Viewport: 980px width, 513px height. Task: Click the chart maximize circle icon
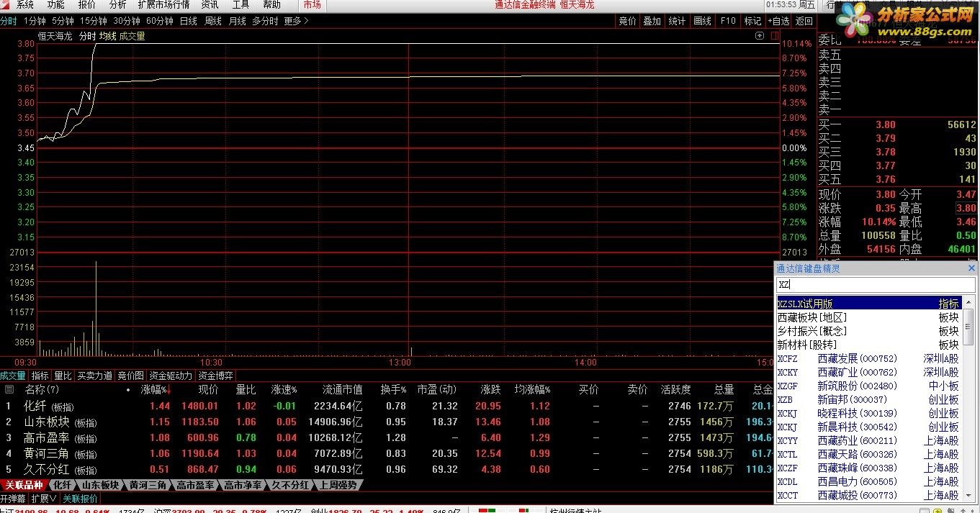[760, 35]
